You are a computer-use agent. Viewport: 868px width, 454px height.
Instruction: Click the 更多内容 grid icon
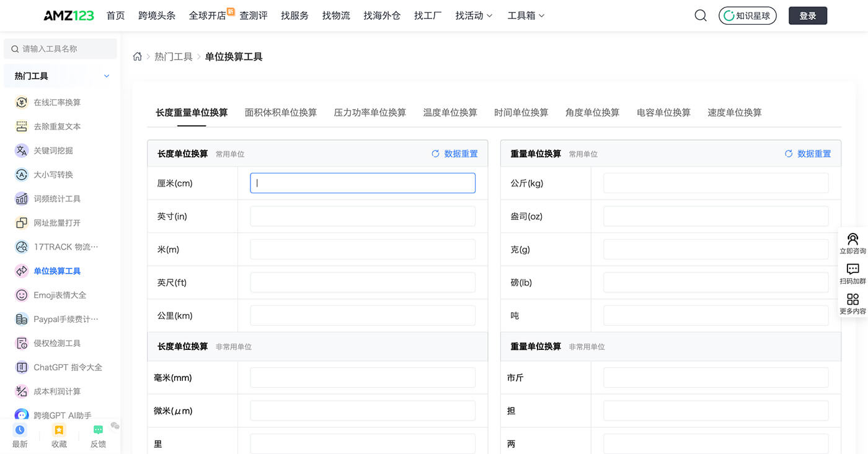coord(853,299)
